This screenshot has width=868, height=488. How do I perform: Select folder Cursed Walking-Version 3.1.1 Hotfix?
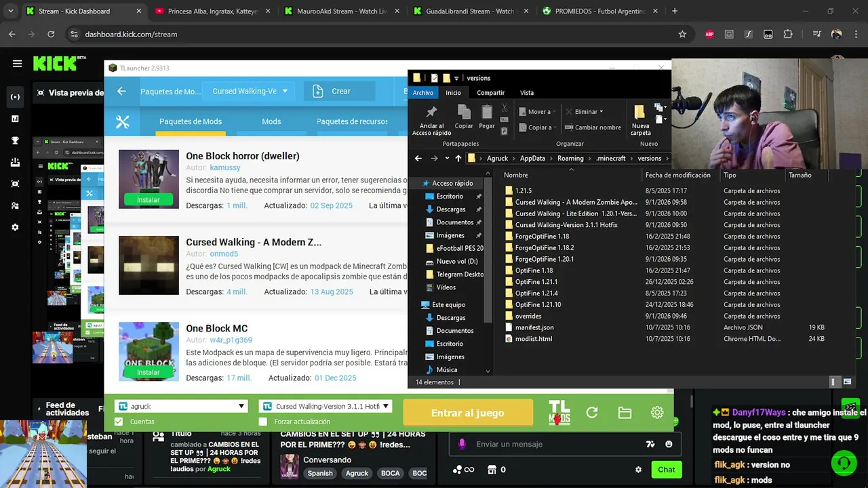566,225
